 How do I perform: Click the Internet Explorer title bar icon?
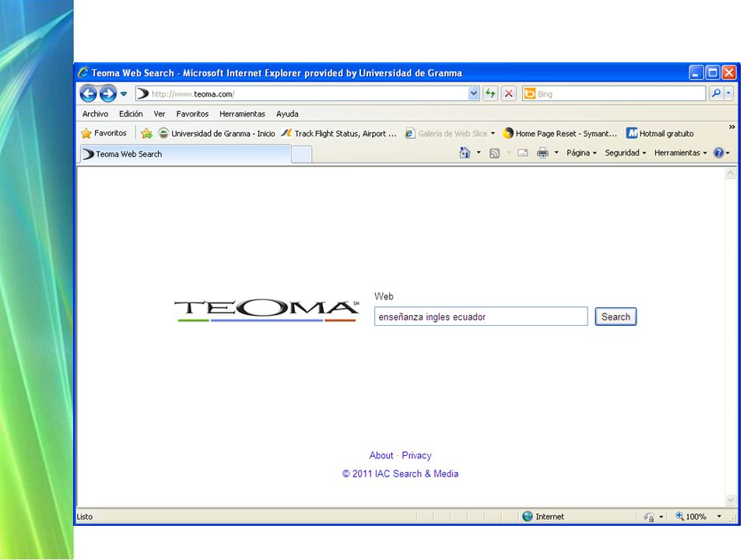pyautogui.click(x=83, y=72)
